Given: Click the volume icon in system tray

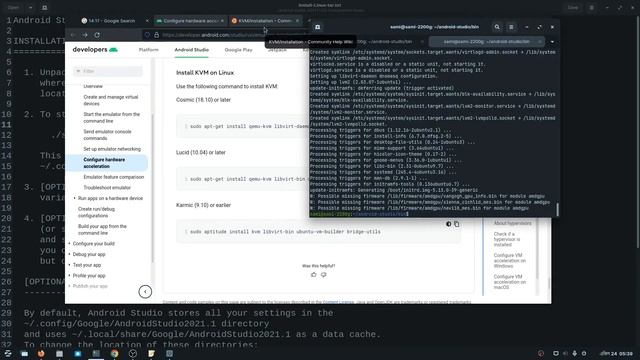Looking at the screenshot, I should (x=565, y=353).
